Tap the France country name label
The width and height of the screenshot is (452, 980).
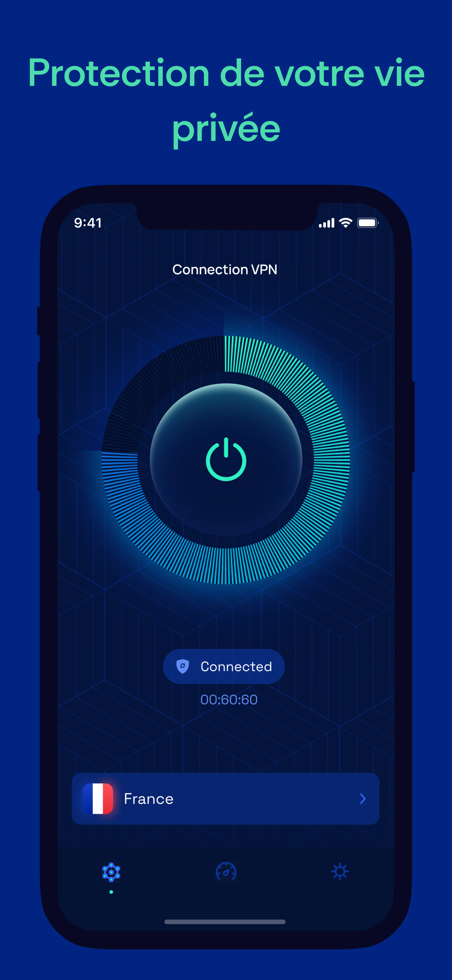[149, 799]
